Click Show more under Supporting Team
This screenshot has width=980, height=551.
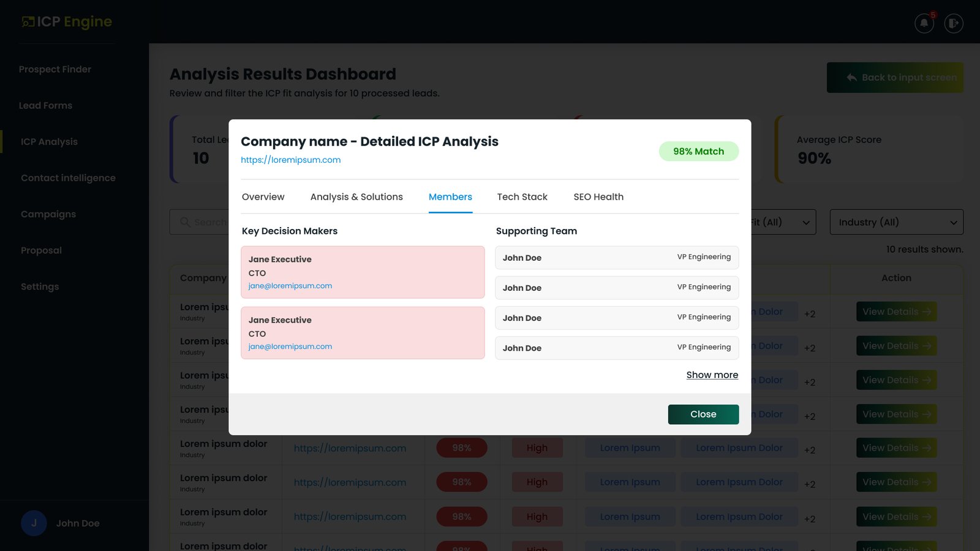(x=712, y=375)
